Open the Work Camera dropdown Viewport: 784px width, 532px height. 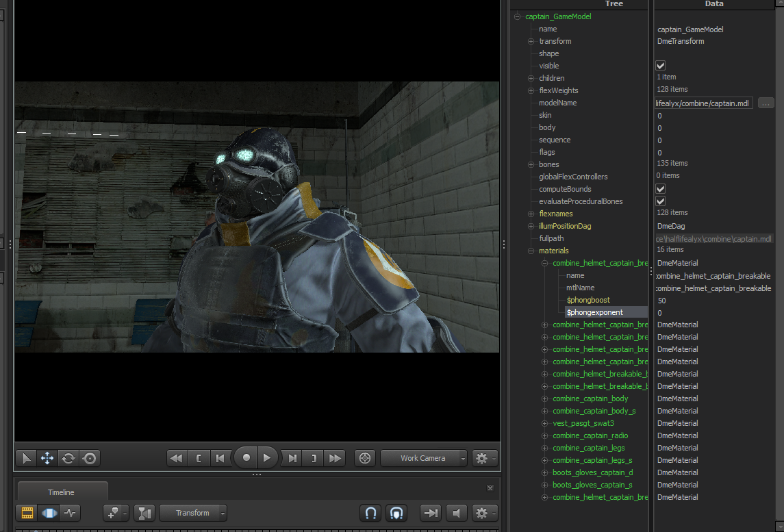(424, 458)
